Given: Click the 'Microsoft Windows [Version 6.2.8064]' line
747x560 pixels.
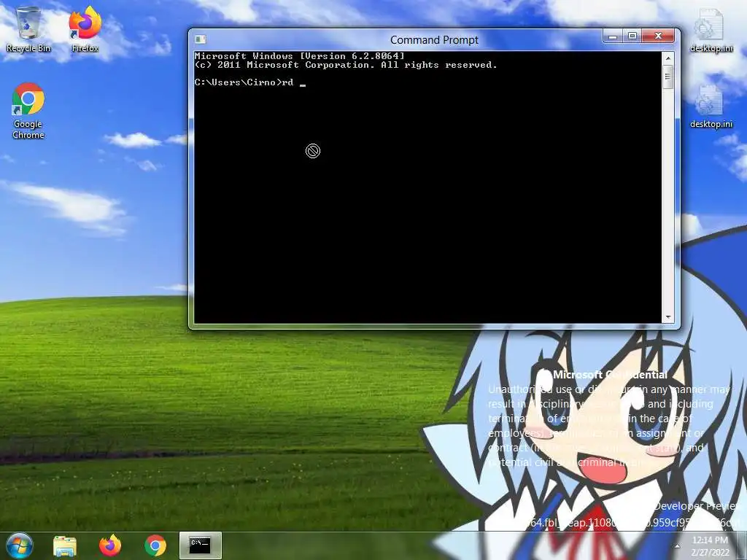Looking at the screenshot, I should (x=299, y=56).
